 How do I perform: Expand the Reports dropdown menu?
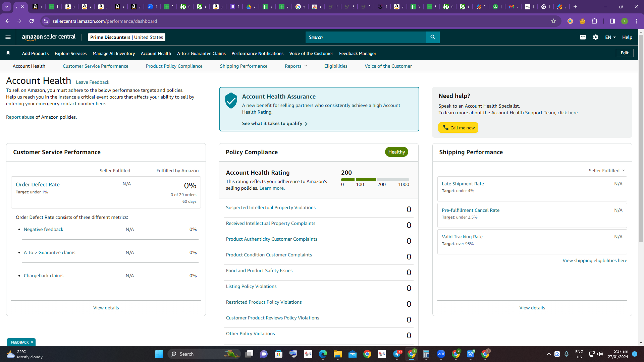[x=296, y=66]
